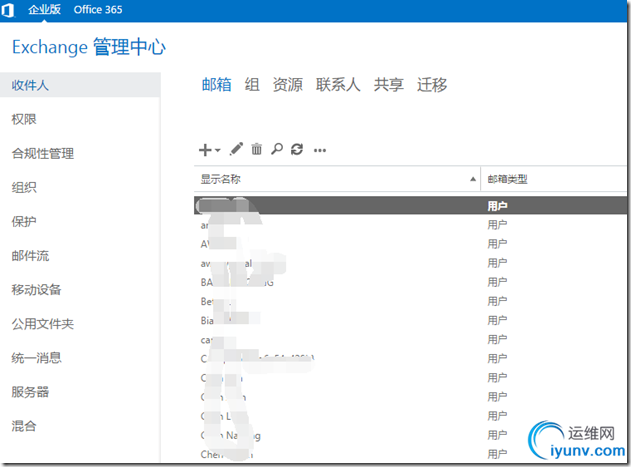Image resolution: width=631 pixels, height=467 pixels.
Task: Open 企业版 in the top bar
Action: (x=44, y=10)
